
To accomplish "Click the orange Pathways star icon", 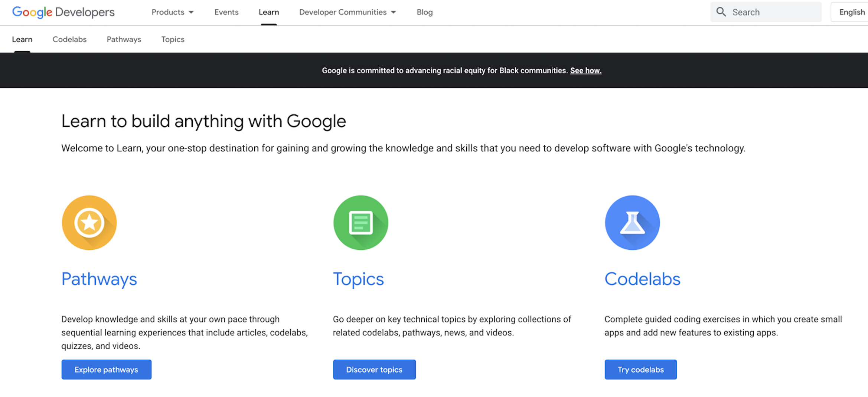I will click(x=89, y=223).
